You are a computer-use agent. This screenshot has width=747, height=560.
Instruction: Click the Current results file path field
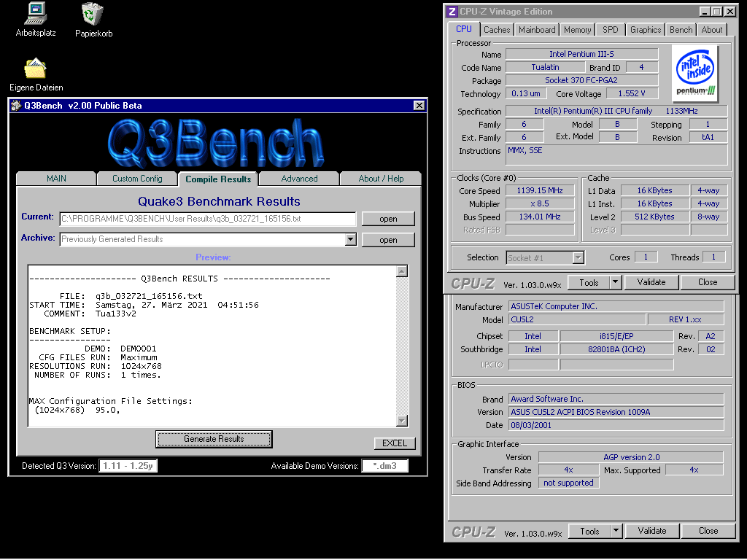(x=208, y=219)
